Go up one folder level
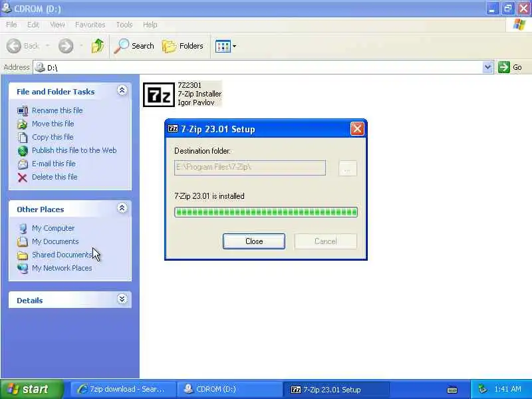 [x=98, y=46]
